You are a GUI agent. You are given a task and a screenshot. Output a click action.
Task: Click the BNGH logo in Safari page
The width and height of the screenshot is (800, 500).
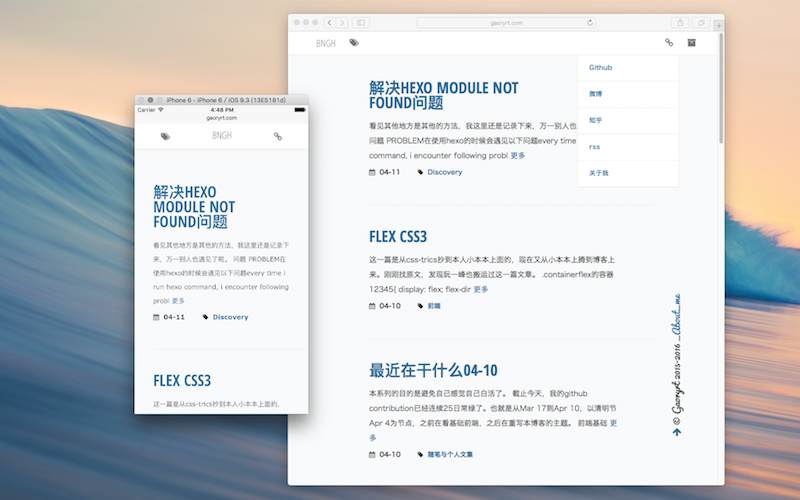coord(326,43)
